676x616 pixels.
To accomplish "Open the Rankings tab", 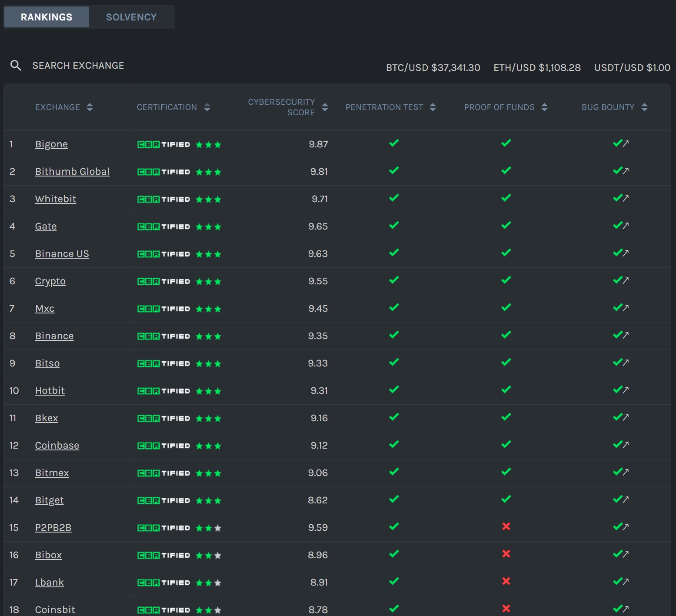I will (x=47, y=17).
